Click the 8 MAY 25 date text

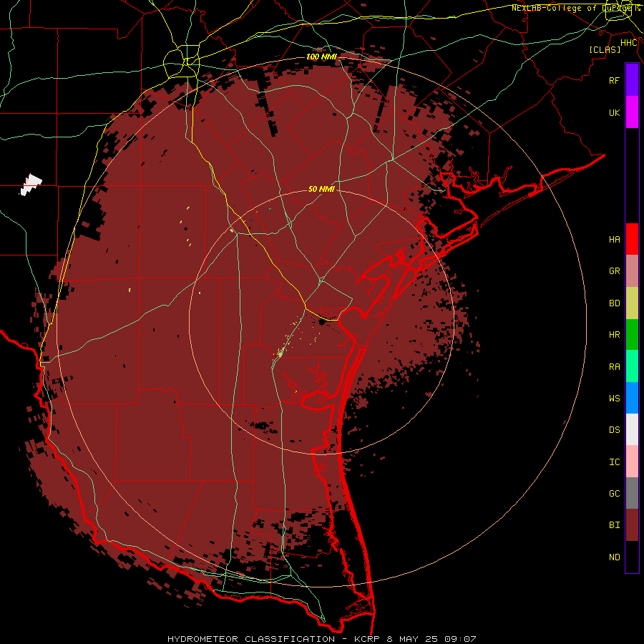tap(412, 639)
